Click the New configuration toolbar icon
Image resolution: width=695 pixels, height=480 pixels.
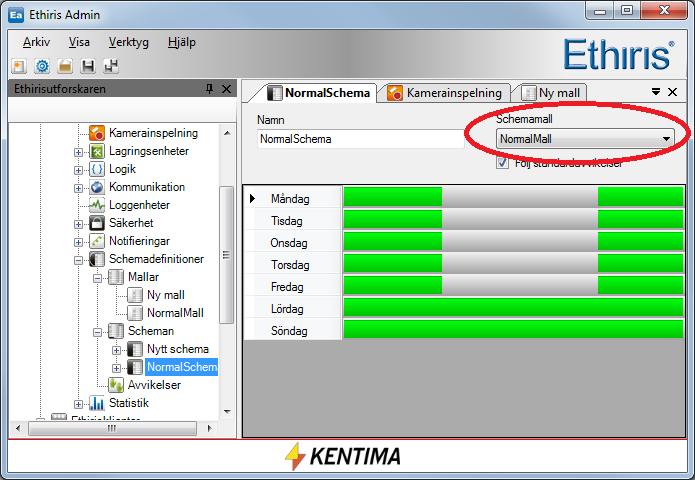pyautogui.click(x=18, y=66)
